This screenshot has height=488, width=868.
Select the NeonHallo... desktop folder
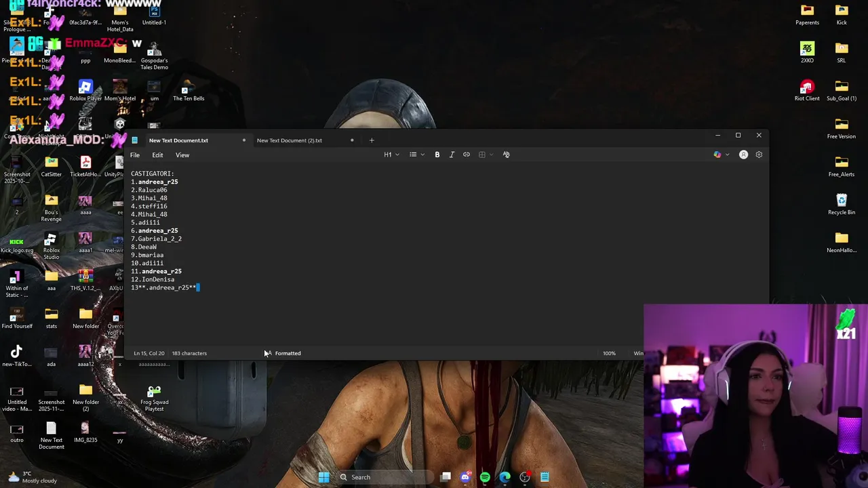point(842,242)
